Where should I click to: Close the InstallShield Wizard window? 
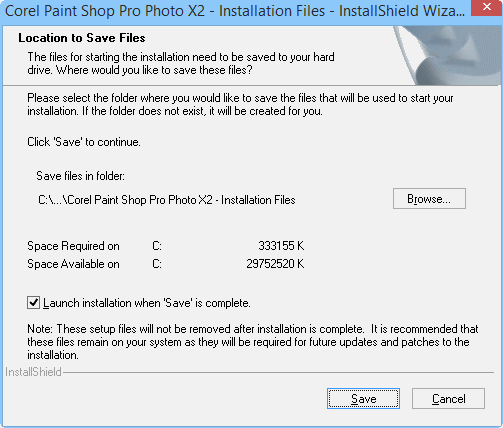487,8
